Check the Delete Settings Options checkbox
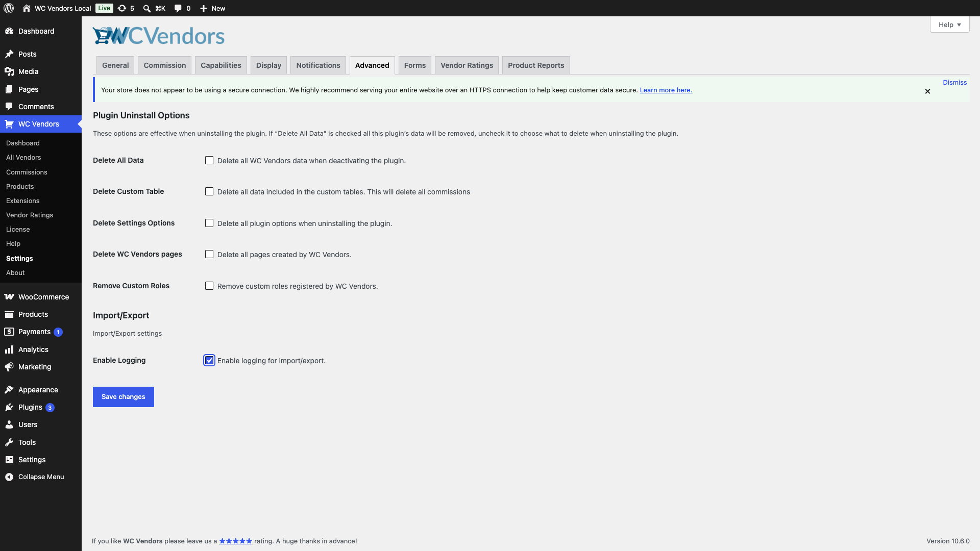Viewport: 980px width, 551px height. click(209, 223)
